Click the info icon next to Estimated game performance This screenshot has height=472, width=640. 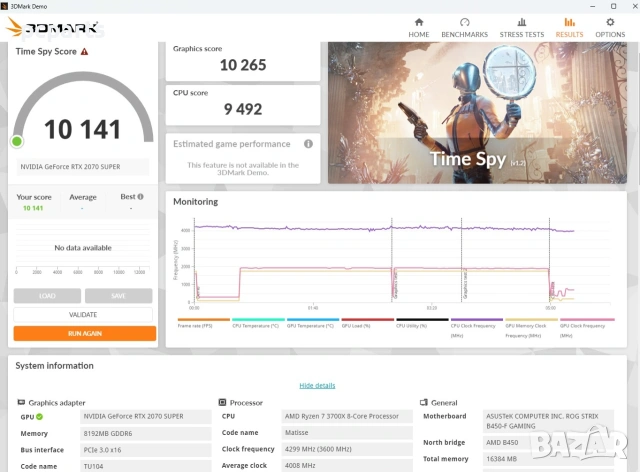(308, 144)
